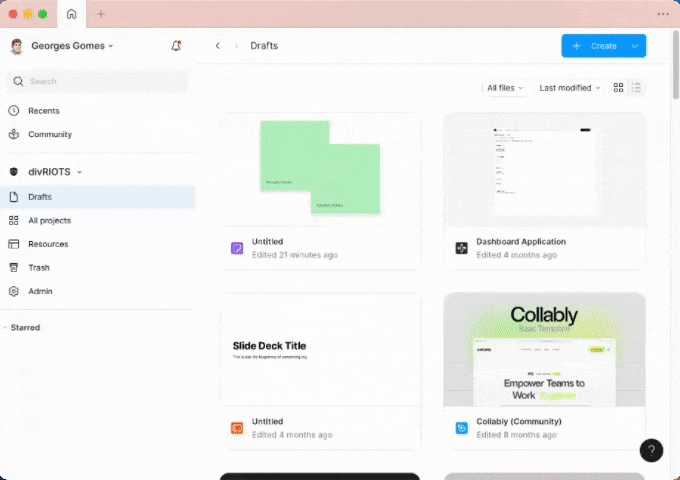Click the Dashboard Application file type icon
The width and height of the screenshot is (680, 480).
point(461,248)
